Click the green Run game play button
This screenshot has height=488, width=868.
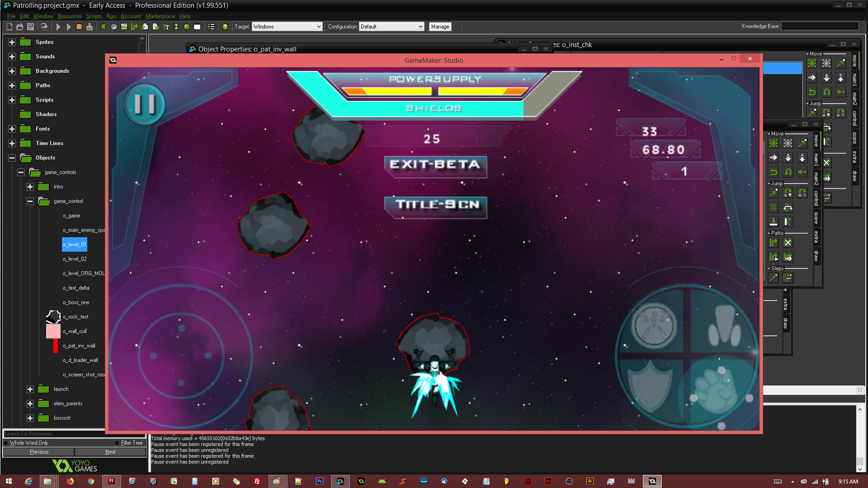pyautogui.click(x=58, y=27)
